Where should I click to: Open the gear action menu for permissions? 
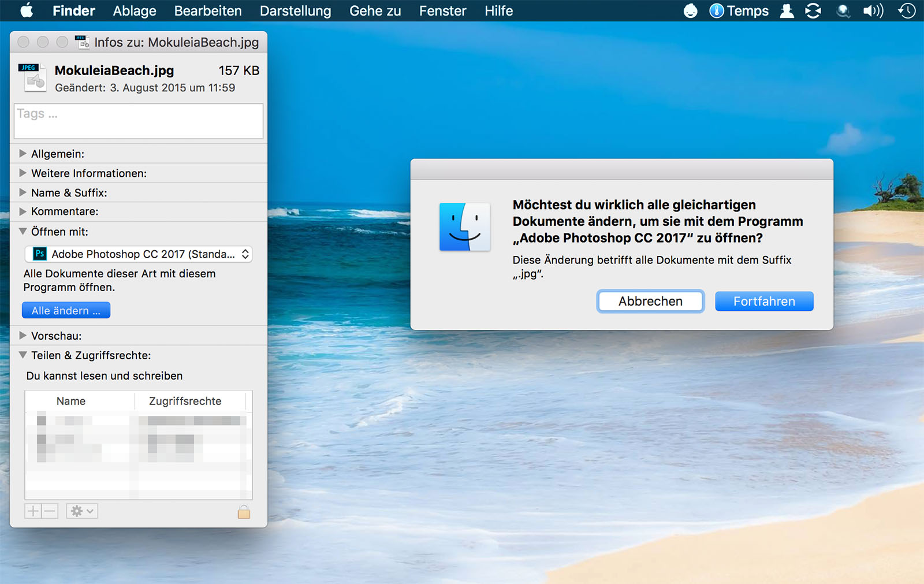click(81, 511)
